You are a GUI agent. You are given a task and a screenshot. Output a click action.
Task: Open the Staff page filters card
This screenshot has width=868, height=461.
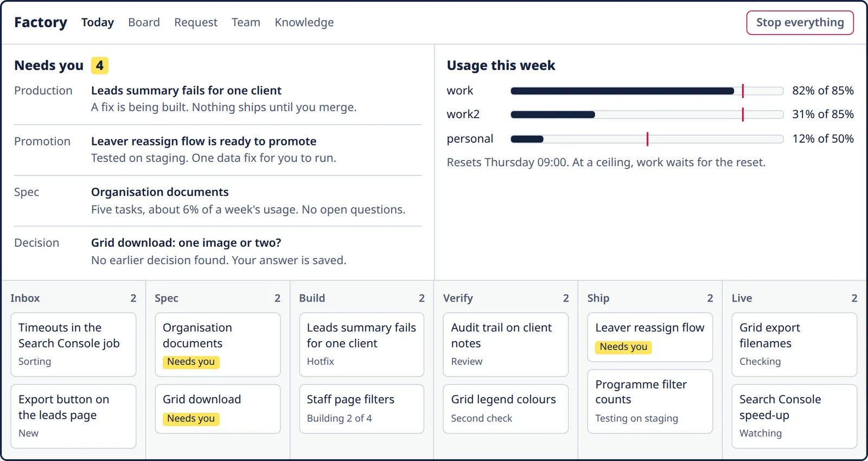[x=361, y=409]
